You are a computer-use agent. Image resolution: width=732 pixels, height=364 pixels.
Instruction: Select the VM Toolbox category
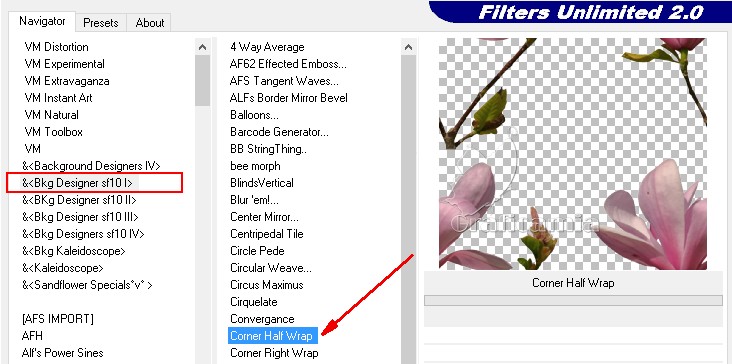53,132
